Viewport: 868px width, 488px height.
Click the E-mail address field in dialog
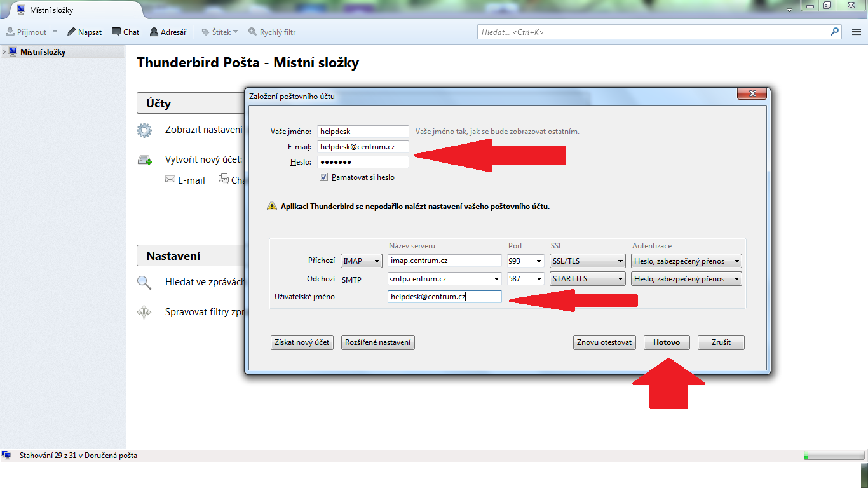coord(363,147)
